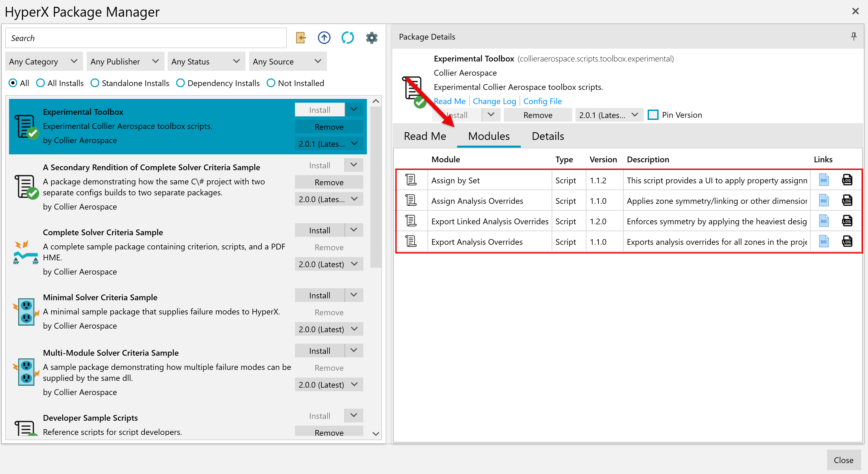Switch to the Modules tab
The width and height of the screenshot is (868, 474).
[x=489, y=136]
